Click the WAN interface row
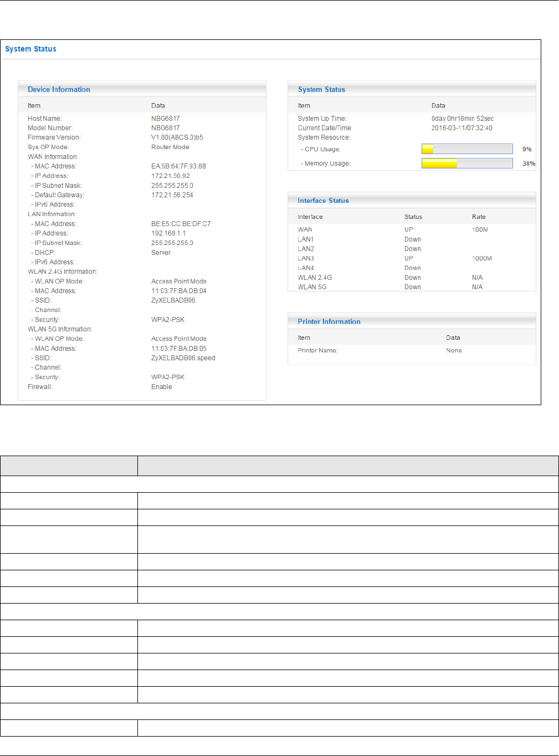The image size is (559, 756). tap(412, 229)
